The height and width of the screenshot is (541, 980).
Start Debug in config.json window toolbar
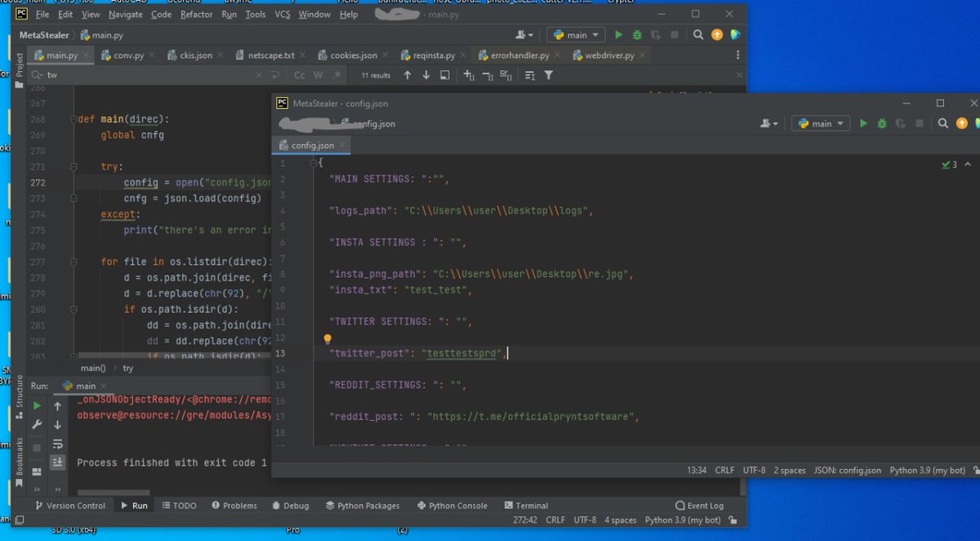point(882,123)
